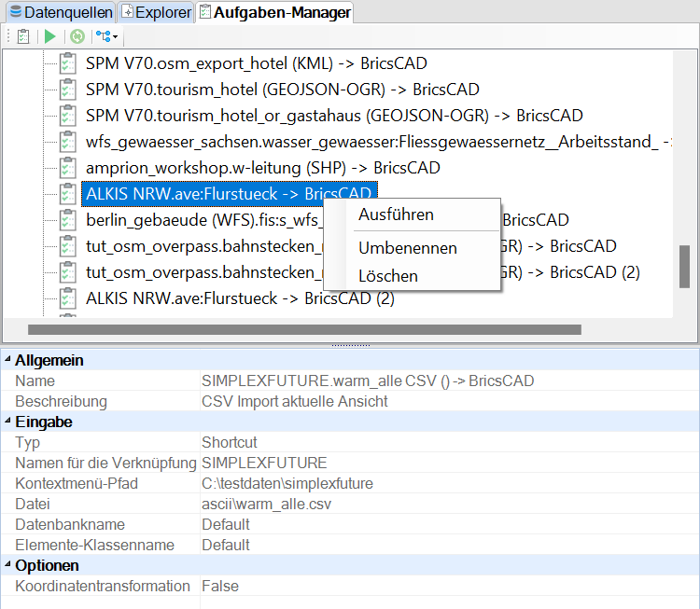This screenshot has width=700, height=609.
Task: Collapse the Optionen property section
Action: click(7, 565)
